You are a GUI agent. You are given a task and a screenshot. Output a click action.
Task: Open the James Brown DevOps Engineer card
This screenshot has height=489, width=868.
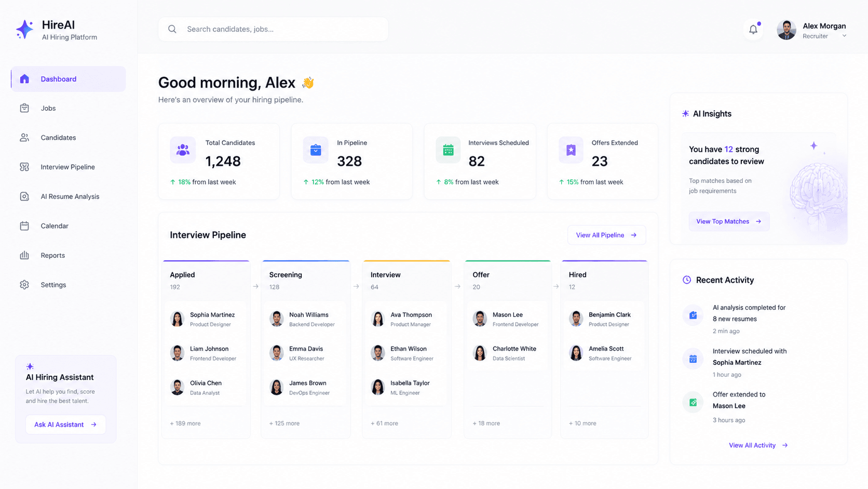(x=306, y=388)
